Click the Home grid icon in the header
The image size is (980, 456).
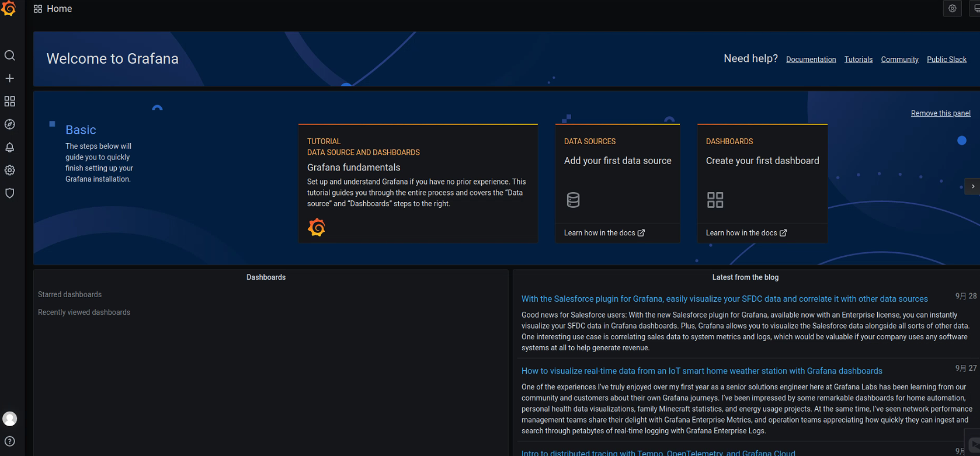(38, 9)
